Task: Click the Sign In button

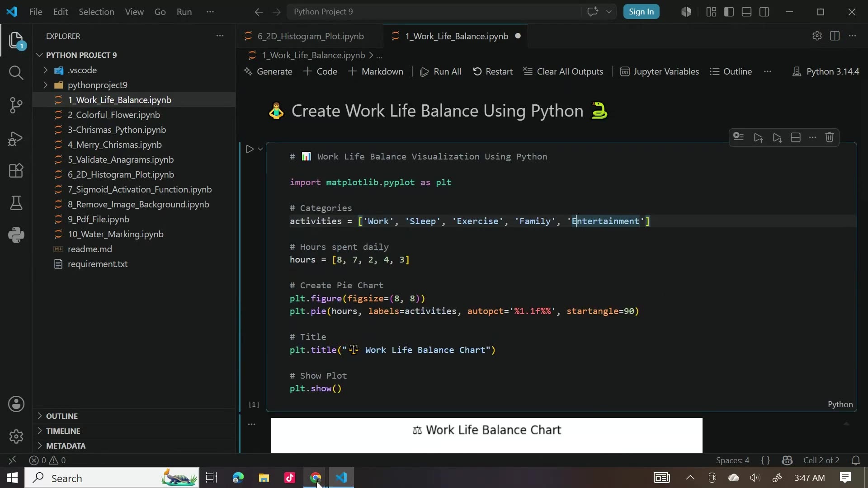Action: pos(641,12)
